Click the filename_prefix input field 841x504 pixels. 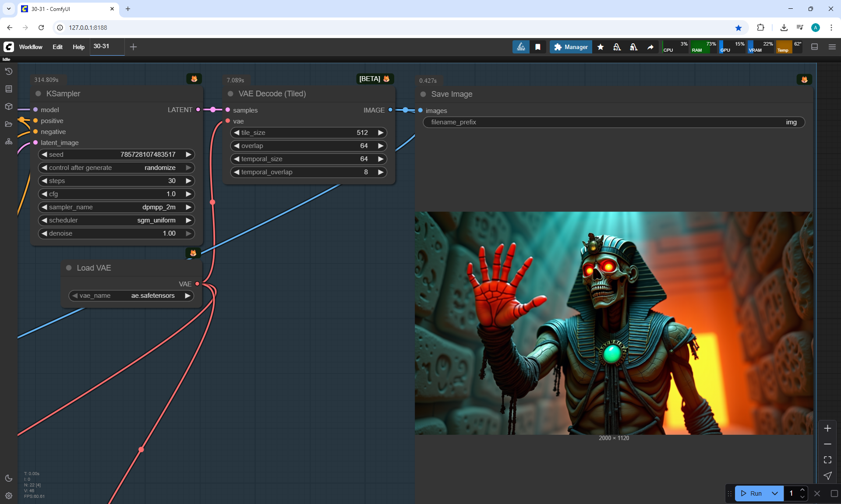click(x=613, y=122)
